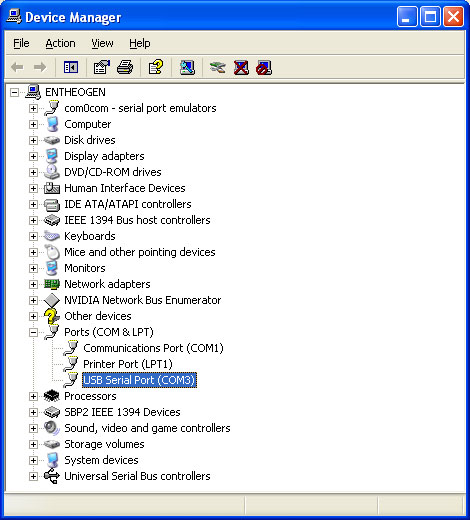
Task: Open the Action menu
Action: 60,43
